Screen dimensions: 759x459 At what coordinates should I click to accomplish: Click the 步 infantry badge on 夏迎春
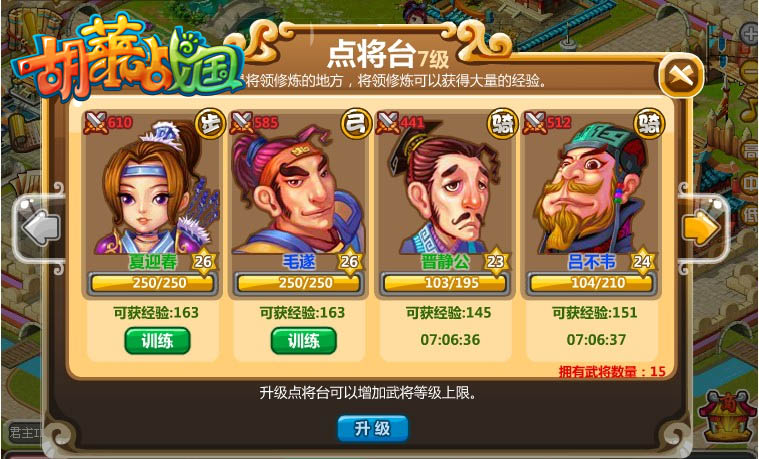point(211,124)
